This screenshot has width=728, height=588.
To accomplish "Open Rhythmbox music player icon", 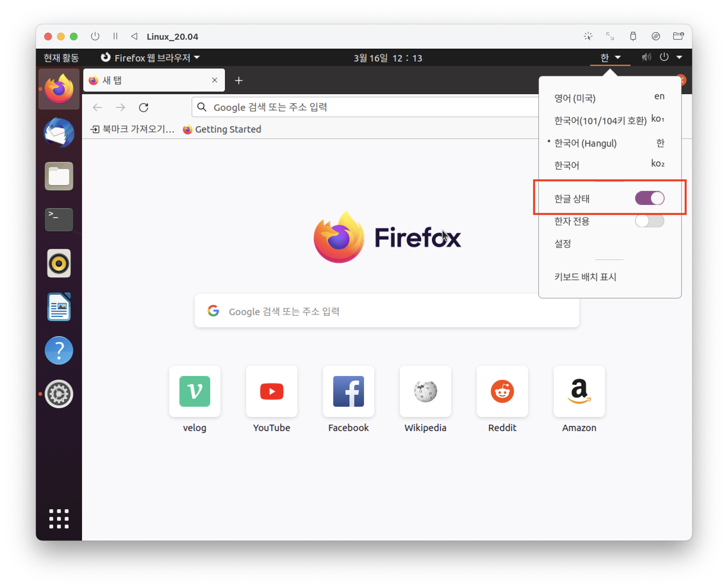I will pos(59,263).
